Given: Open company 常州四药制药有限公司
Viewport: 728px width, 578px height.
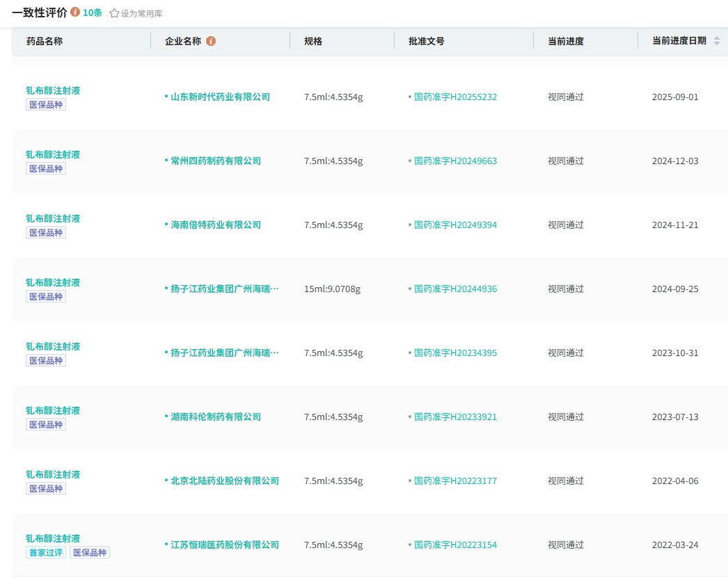Looking at the screenshot, I should pos(216,161).
